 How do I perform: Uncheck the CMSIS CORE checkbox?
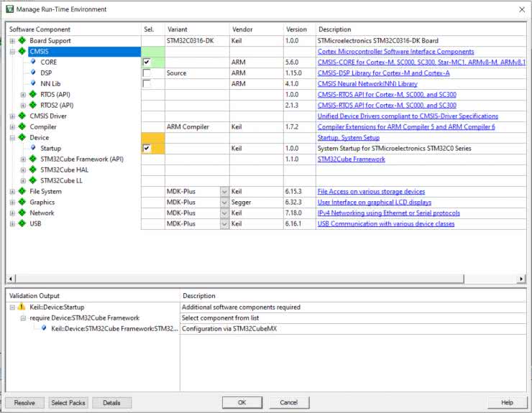pyautogui.click(x=147, y=62)
